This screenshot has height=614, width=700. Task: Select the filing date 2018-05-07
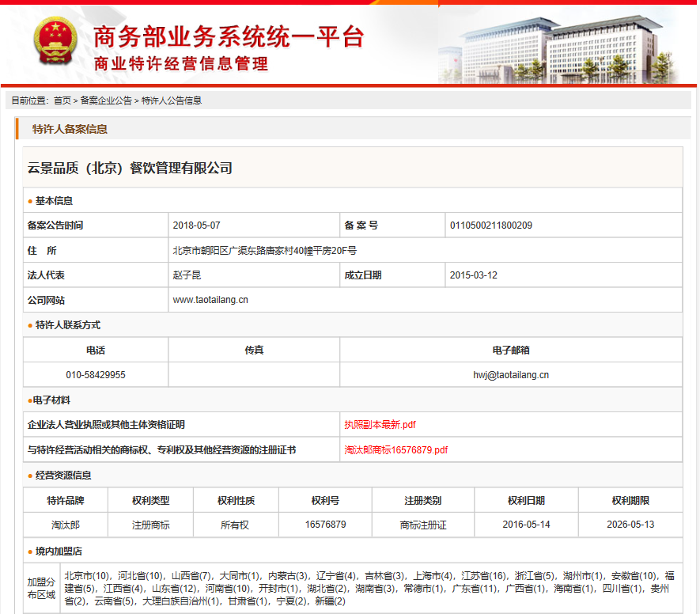196,225
